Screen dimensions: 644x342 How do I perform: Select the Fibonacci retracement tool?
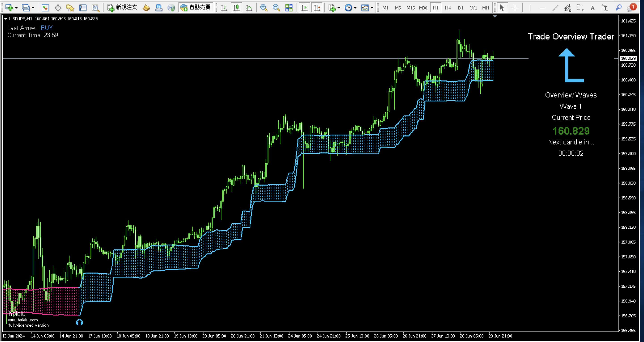[x=580, y=8]
